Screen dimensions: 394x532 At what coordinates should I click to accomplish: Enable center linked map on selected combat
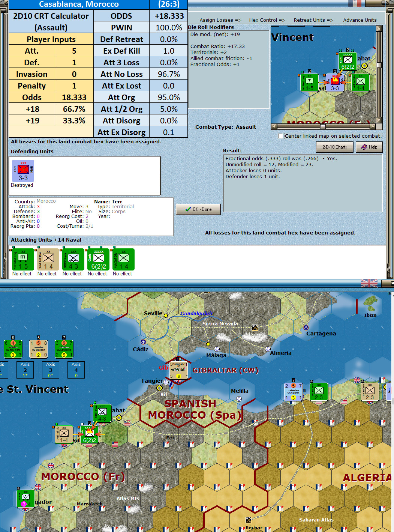(x=280, y=136)
